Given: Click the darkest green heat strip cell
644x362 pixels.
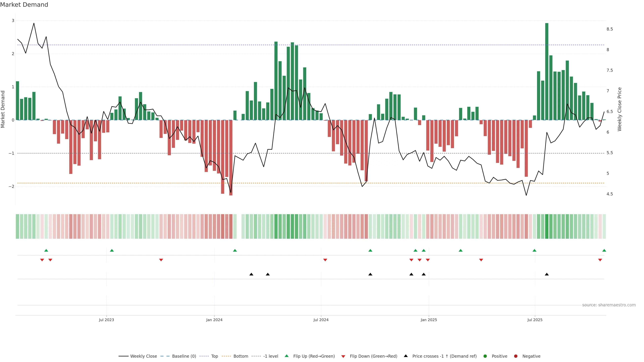Looking at the screenshot, I should point(547,226).
